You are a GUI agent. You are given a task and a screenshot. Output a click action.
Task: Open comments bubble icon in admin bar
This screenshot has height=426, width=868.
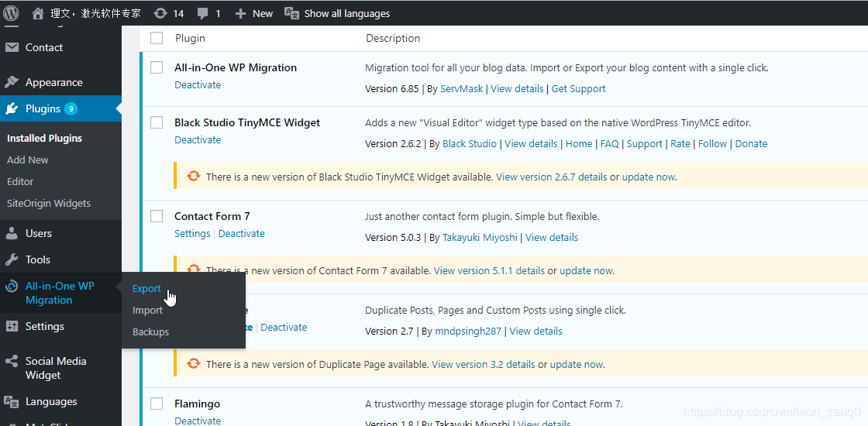tap(203, 13)
